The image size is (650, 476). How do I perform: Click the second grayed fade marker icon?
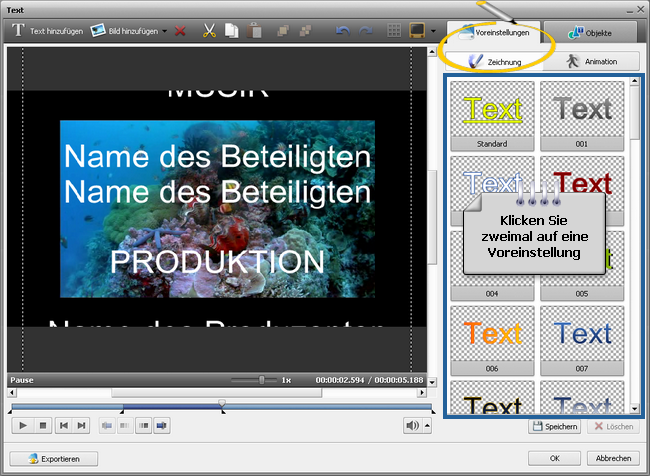(x=125, y=425)
